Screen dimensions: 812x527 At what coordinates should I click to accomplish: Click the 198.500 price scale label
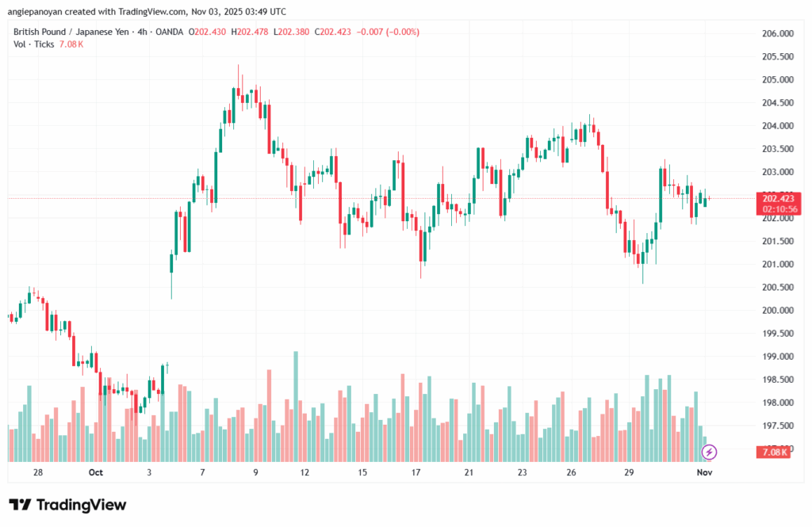777,380
